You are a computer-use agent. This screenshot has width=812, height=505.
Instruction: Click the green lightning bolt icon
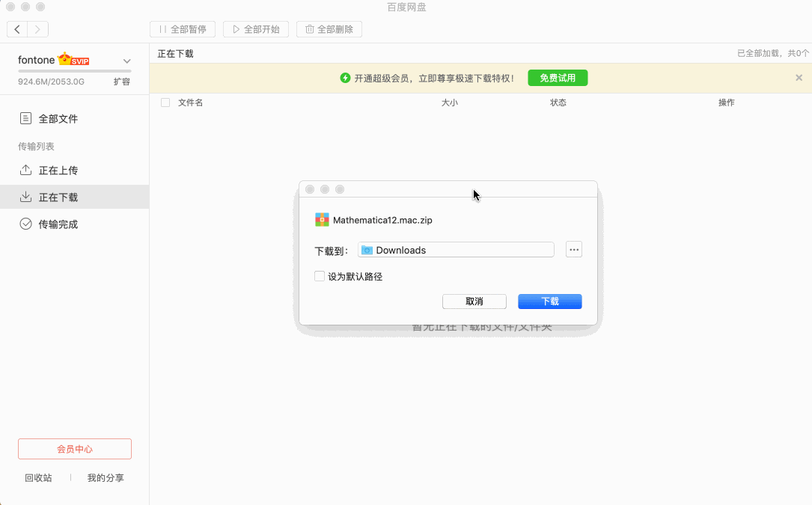pos(345,78)
